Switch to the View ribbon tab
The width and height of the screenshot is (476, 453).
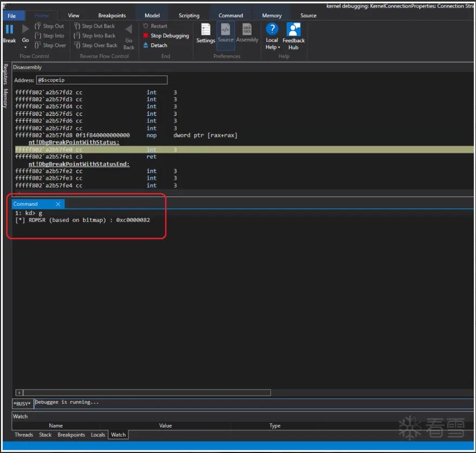click(x=74, y=16)
